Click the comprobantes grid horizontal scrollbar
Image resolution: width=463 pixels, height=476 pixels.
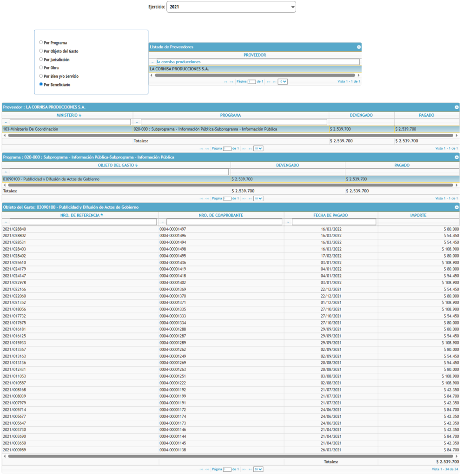pos(230,456)
